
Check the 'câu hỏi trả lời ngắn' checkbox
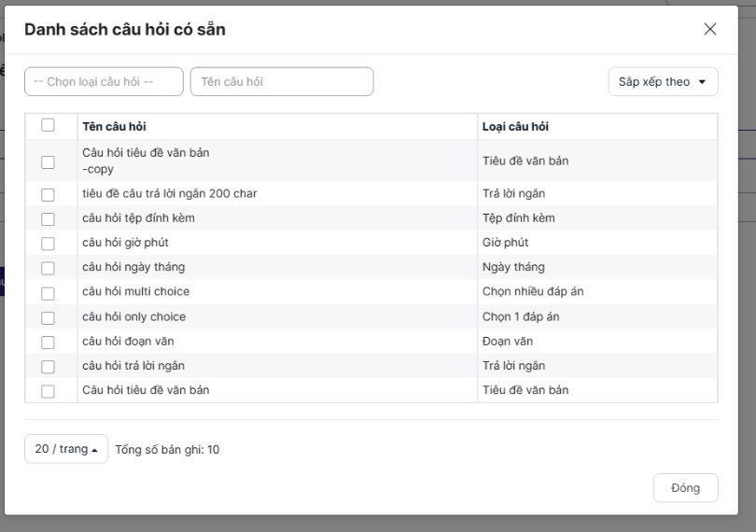tap(48, 367)
